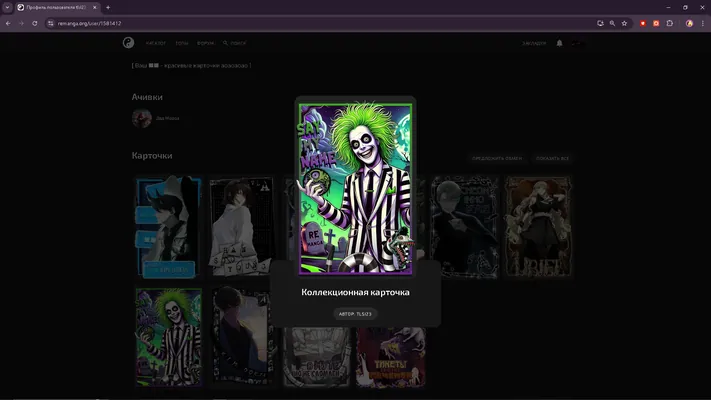Open the white-coat character card thumbnail
This screenshot has height=400, width=711.
pyautogui.click(x=242, y=227)
